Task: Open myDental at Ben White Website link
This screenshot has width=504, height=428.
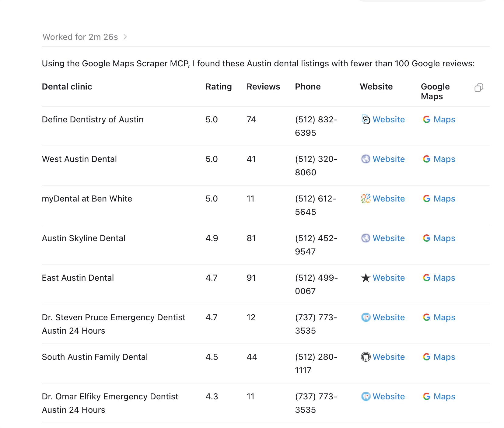Action: [389, 199]
